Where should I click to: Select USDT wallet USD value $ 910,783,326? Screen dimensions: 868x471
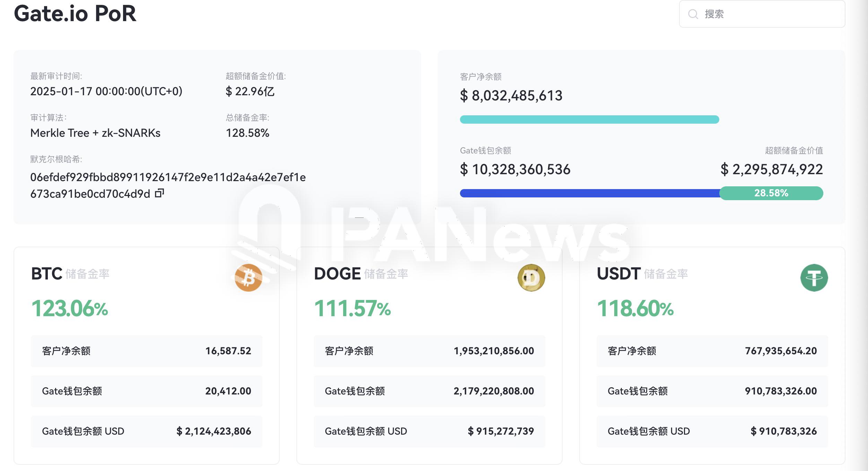(784, 431)
